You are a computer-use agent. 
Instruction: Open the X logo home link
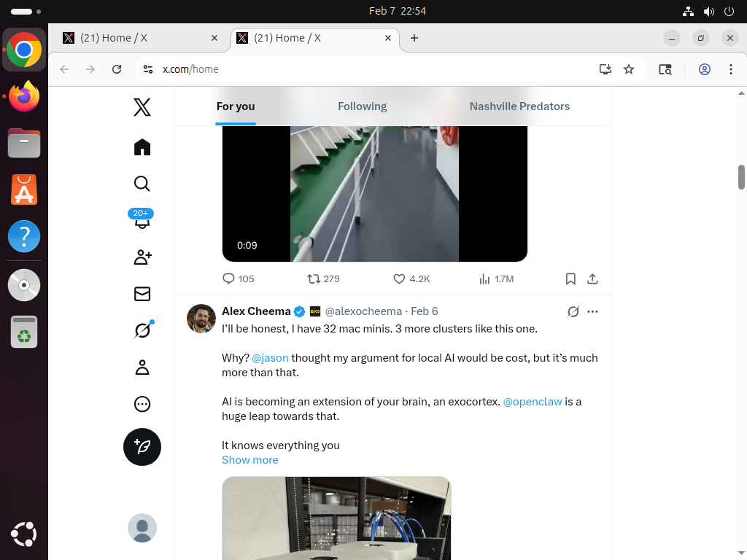[x=142, y=108]
